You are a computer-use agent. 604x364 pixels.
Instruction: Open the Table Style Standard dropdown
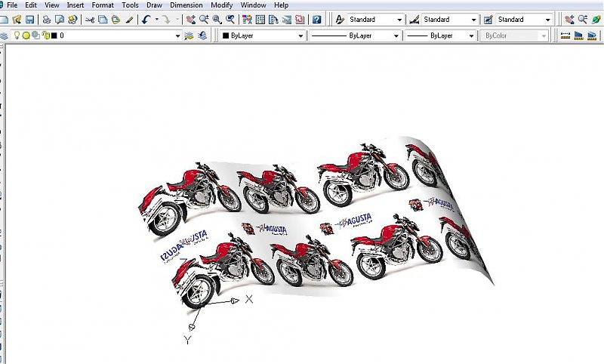point(524,20)
